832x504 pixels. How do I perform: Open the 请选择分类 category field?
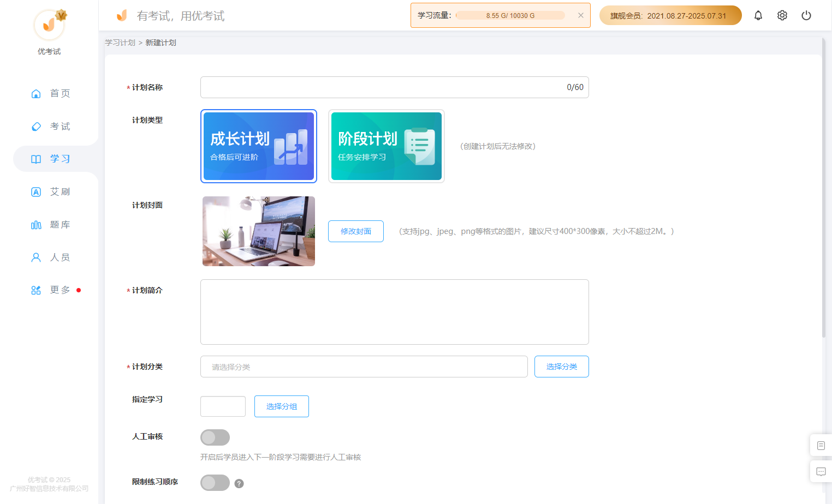tap(364, 367)
